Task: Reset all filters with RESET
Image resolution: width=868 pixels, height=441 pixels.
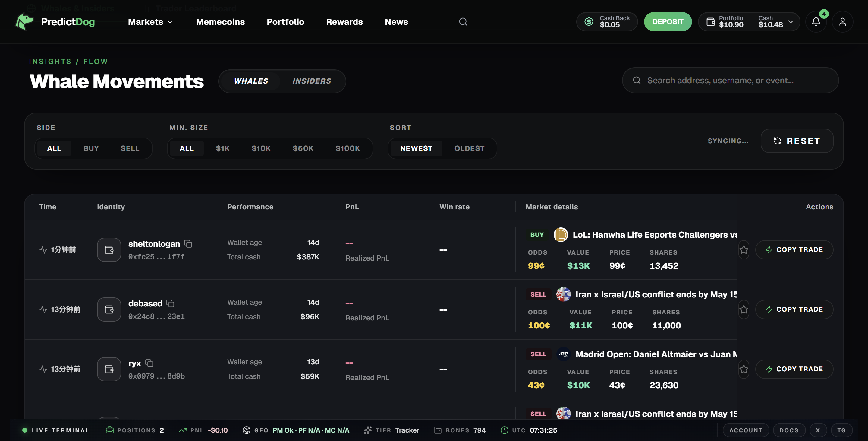Action: pyautogui.click(x=797, y=141)
